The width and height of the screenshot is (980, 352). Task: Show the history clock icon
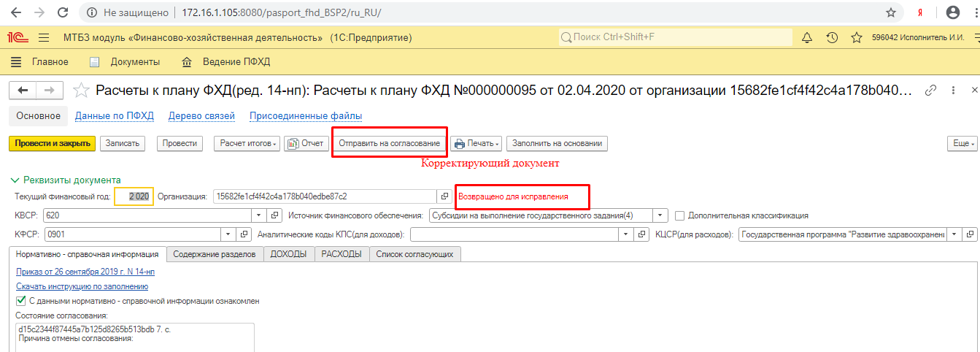(x=831, y=37)
